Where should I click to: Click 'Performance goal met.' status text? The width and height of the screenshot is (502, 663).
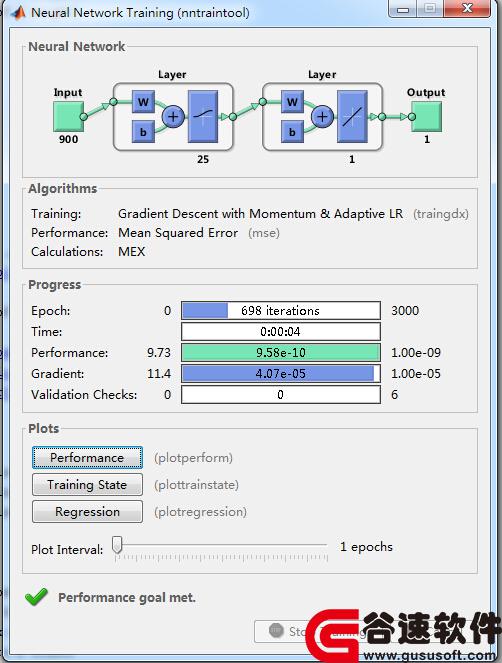pos(127,597)
